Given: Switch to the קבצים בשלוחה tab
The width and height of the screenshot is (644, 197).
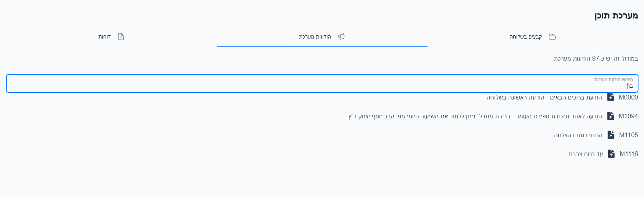Looking at the screenshot, I should pos(526,37).
